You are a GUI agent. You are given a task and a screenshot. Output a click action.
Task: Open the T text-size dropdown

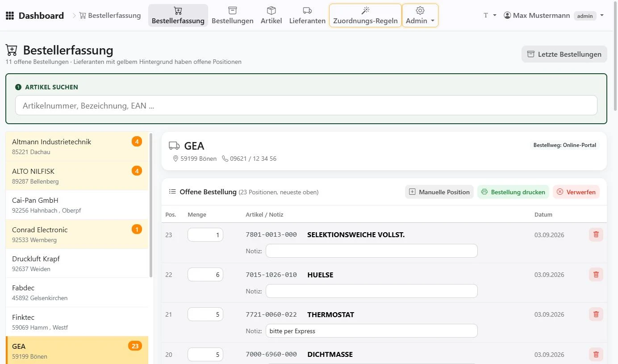pos(490,16)
